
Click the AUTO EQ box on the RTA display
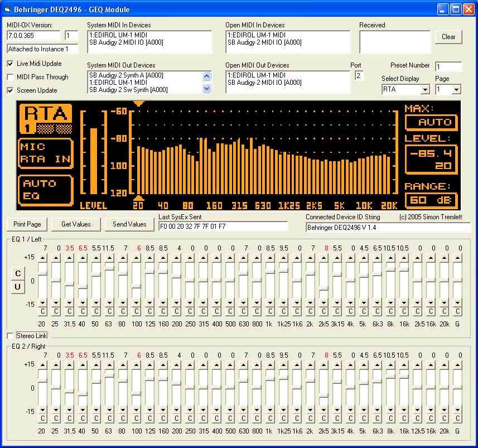tap(45, 190)
